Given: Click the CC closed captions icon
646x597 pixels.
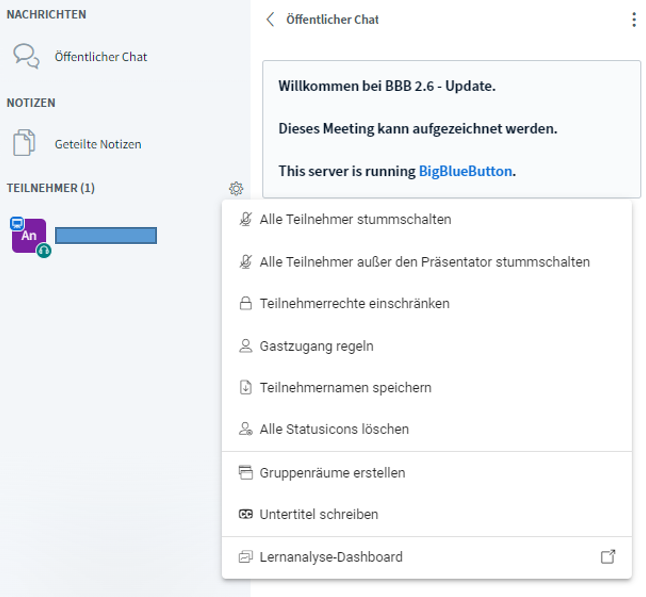Looking at the screenshot, I should point(246,514).
